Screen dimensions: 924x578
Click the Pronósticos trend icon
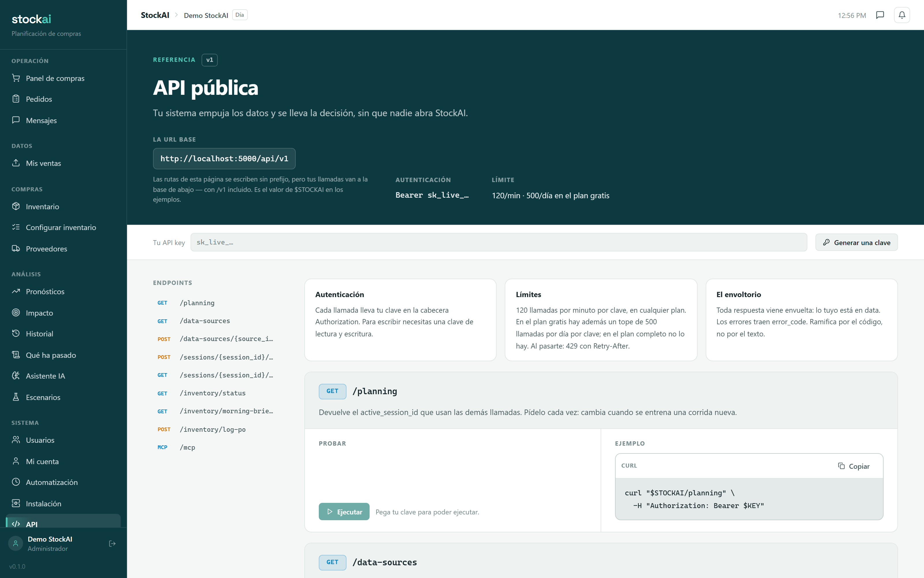16,291
